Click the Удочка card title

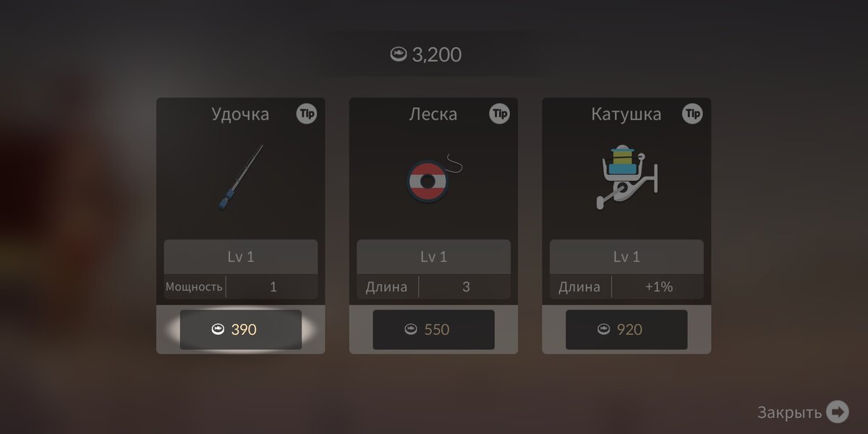[x=240, y=114]
